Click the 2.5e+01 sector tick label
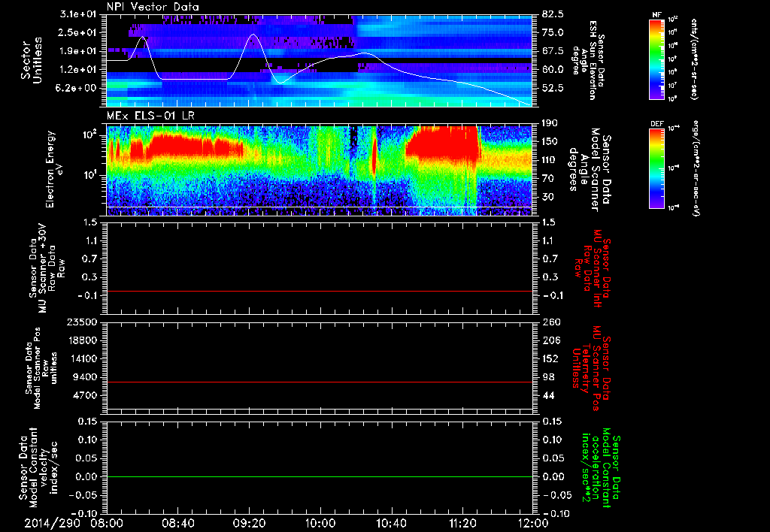770x532 pixels. (77, 32)
